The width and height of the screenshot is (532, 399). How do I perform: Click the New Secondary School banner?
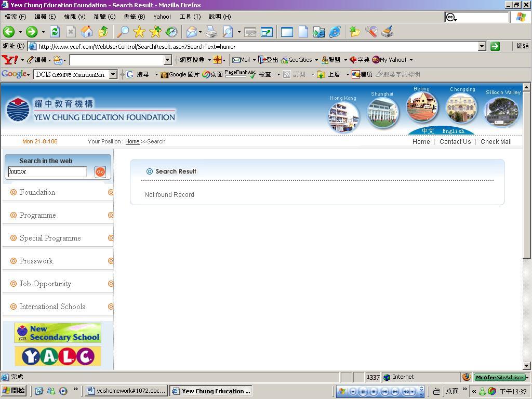pyautogui.click(x=58, y=333)
